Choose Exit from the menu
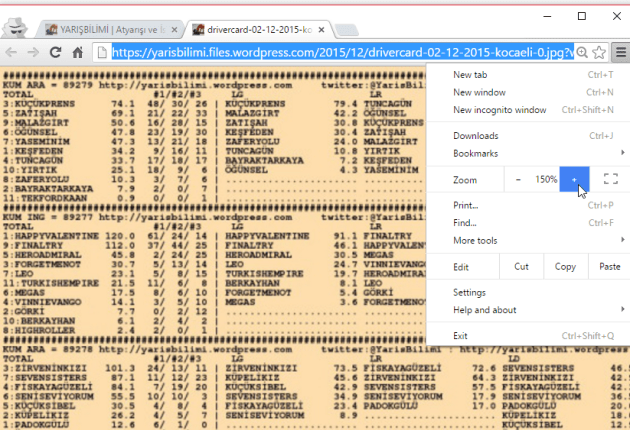630x430 pixels. click(x=528, y=336)
